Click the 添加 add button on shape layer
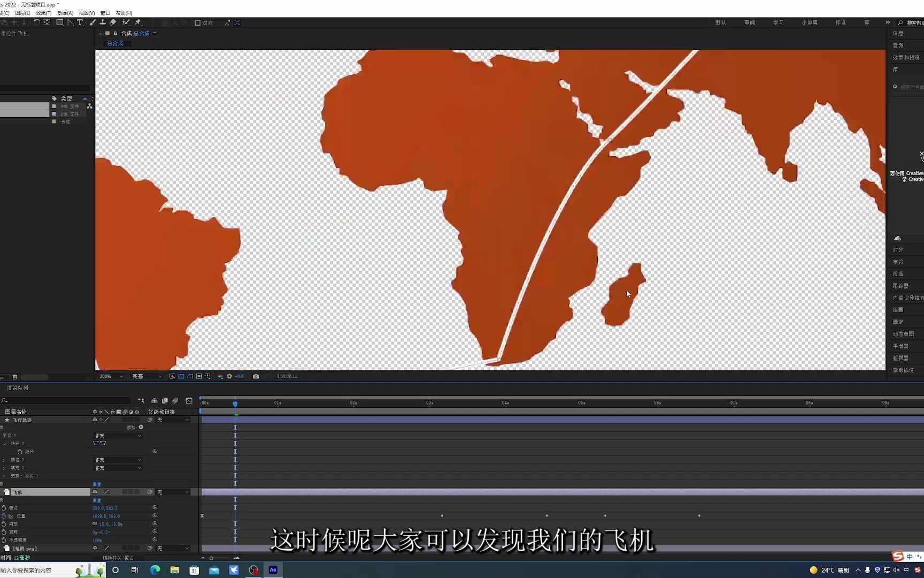 click(x=141, y=427)
